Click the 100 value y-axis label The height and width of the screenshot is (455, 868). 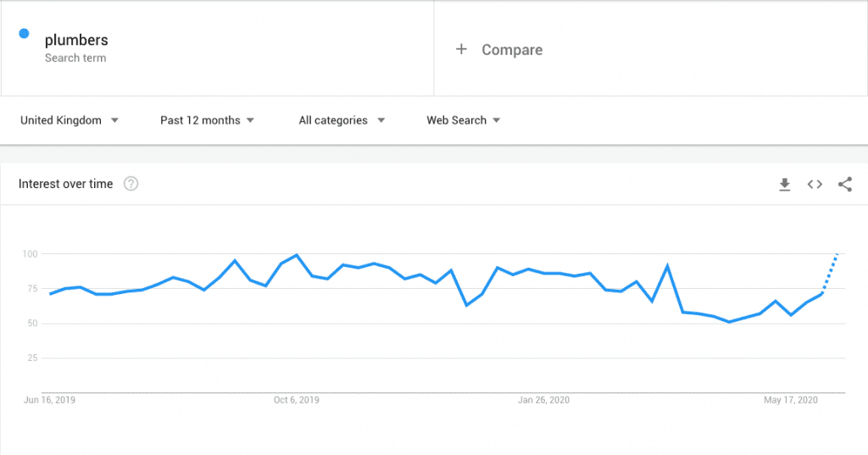pos(31,254)
